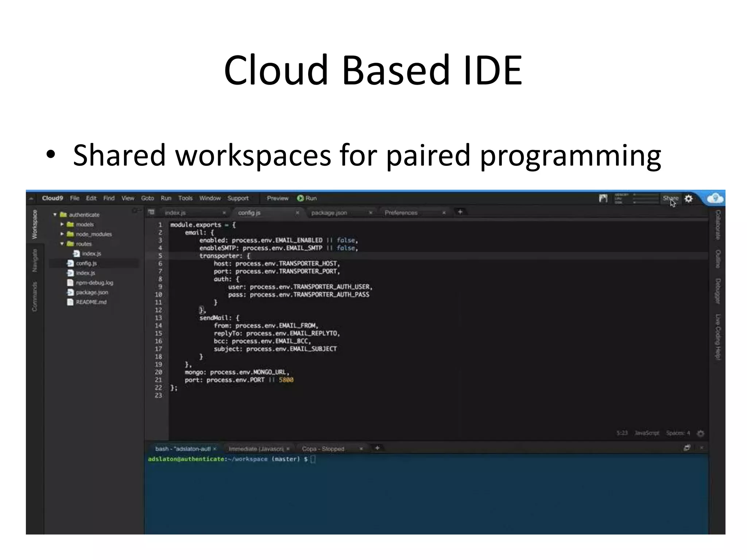747x560 pixels.
Task: Open the View menu
Action: [x=128, y=198]
